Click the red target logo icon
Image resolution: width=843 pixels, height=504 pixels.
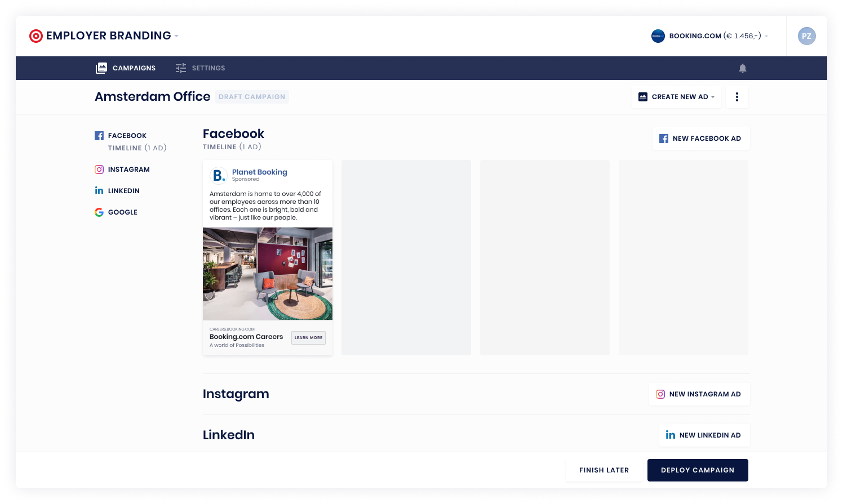point(36,36)
